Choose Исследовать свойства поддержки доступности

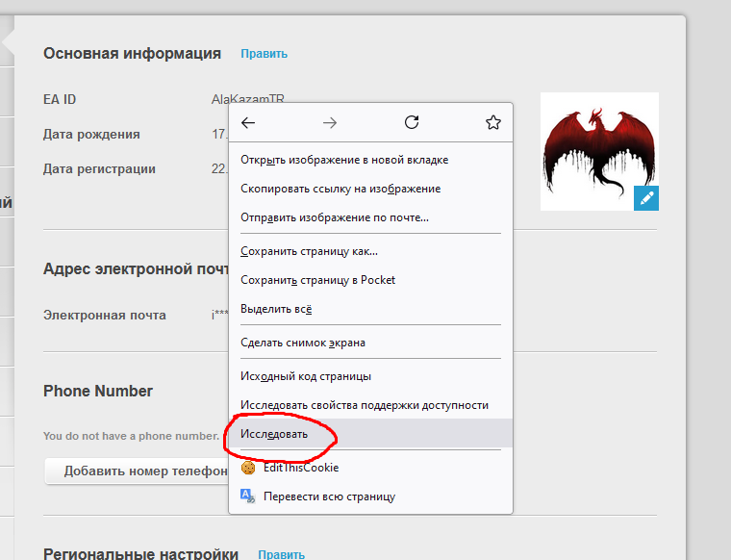pos(370,405)
